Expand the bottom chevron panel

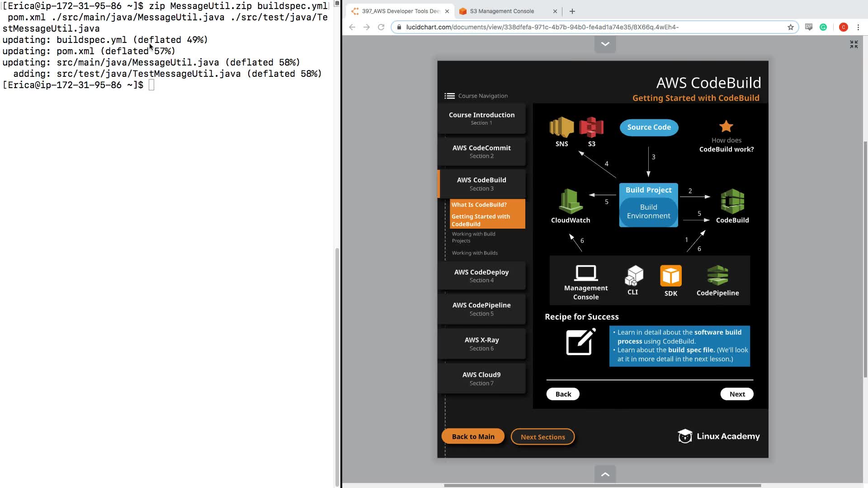(605, 474)
